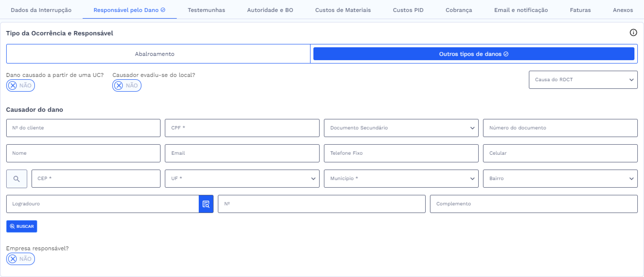Toggle 'Causador evadiu-se do local' switch
644x277 pixels.
click(127, 85)
